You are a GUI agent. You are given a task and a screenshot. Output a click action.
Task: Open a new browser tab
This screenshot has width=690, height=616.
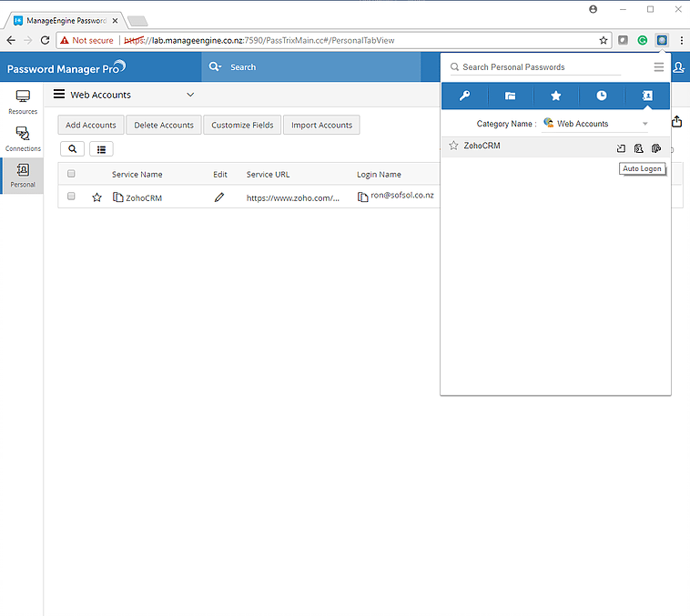click(x=137, y=21)
